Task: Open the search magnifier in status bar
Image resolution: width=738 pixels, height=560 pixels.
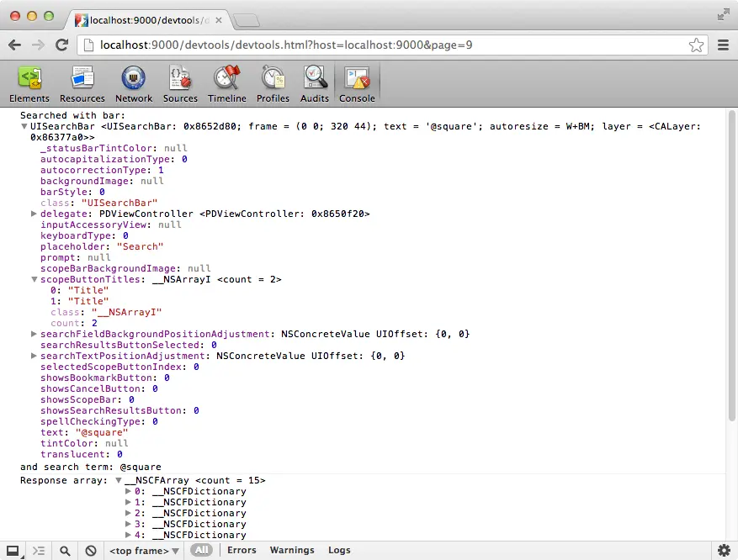Action: 65,551
